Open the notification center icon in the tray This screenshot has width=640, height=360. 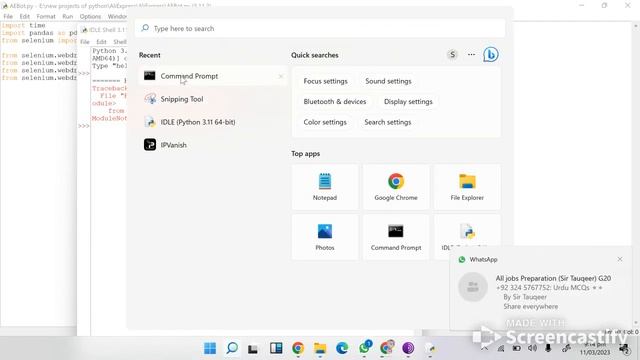point(624,349)
